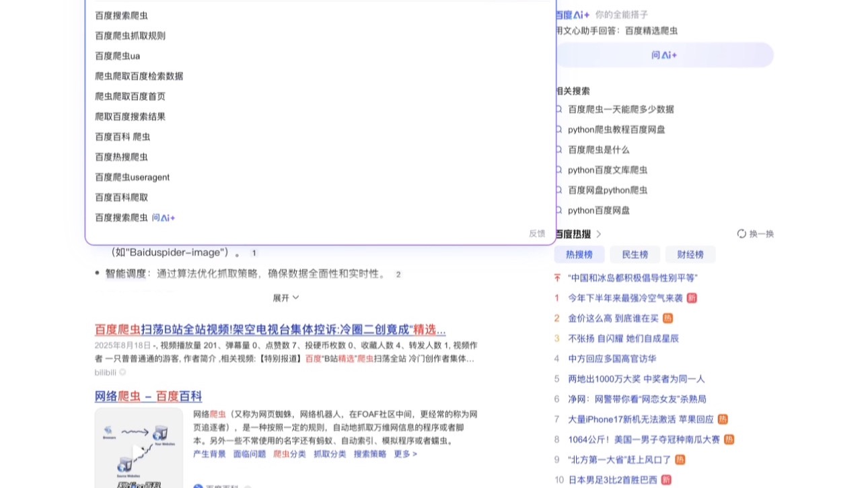
Task: Open the bilibili source link
Action: [106, 372]
